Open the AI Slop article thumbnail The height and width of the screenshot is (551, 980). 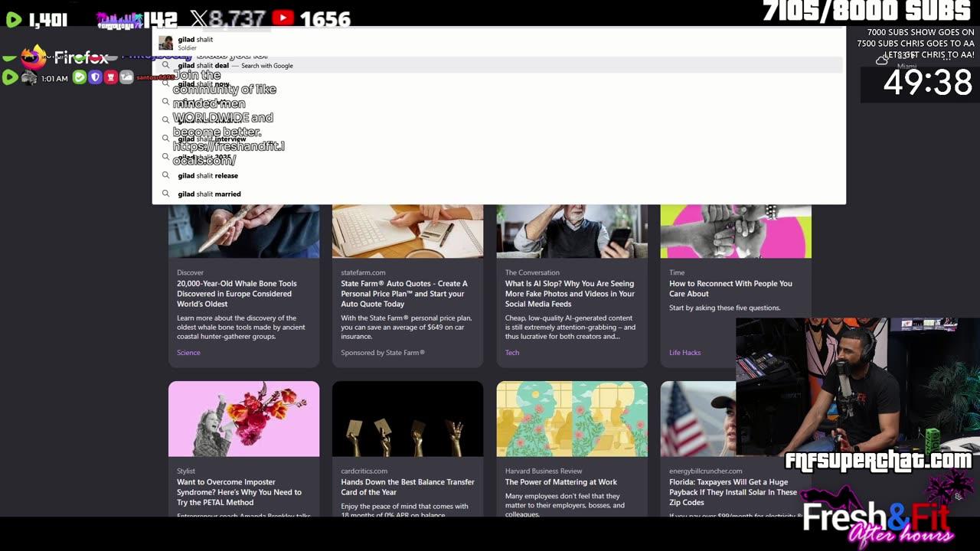572,231
